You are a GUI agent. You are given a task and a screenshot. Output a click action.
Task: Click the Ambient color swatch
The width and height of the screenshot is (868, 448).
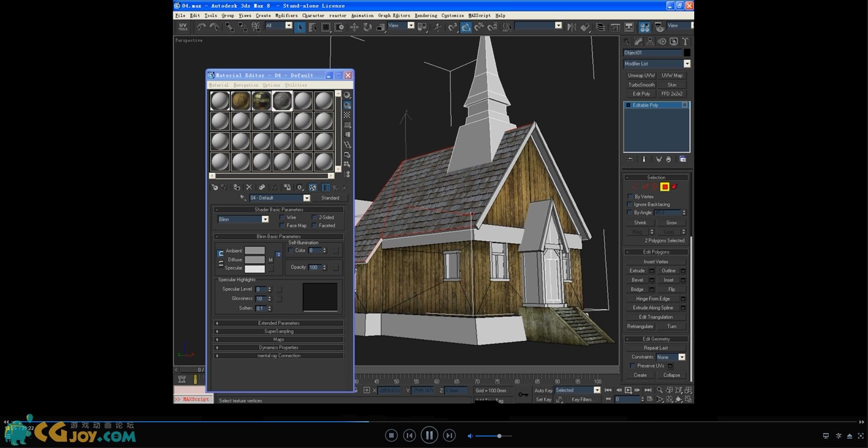(x=255, y=250)
